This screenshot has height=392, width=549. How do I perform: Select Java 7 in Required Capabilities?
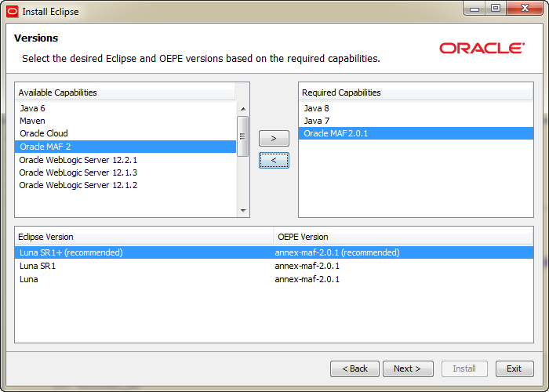[416, 121]
